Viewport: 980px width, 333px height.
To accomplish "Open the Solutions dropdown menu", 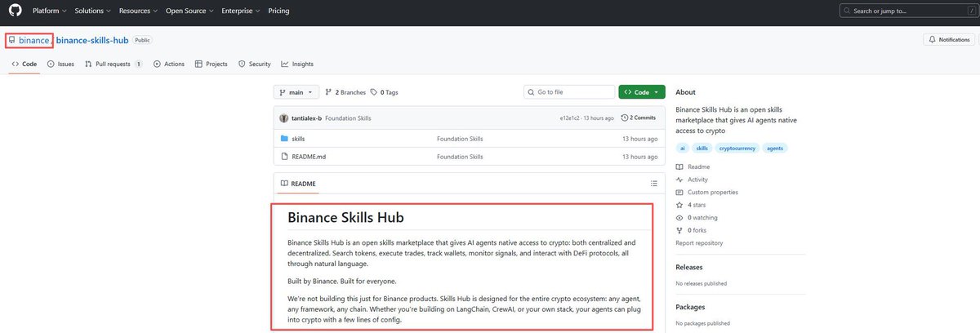I will pos(92,11).
